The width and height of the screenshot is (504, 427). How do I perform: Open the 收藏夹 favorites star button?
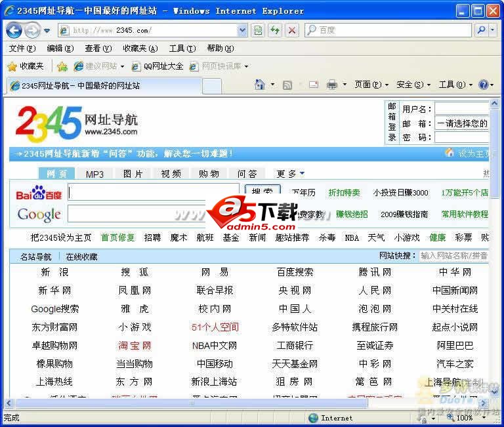click(26, 66)
